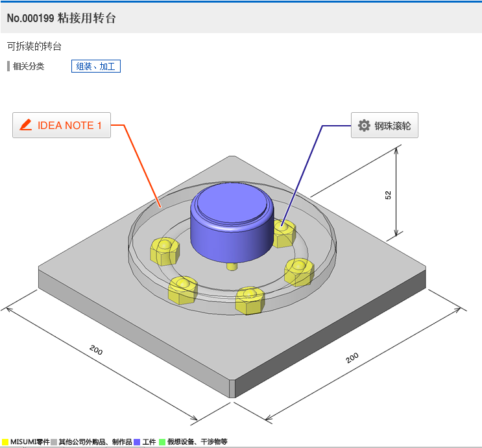Click the gear icon beside 钢珠滚轮
Screen dimensions: 482x448
[364, 125]
